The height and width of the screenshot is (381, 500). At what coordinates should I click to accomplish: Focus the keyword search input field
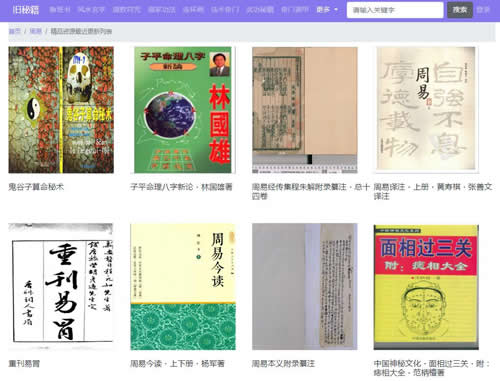click(x=395, y=10)
